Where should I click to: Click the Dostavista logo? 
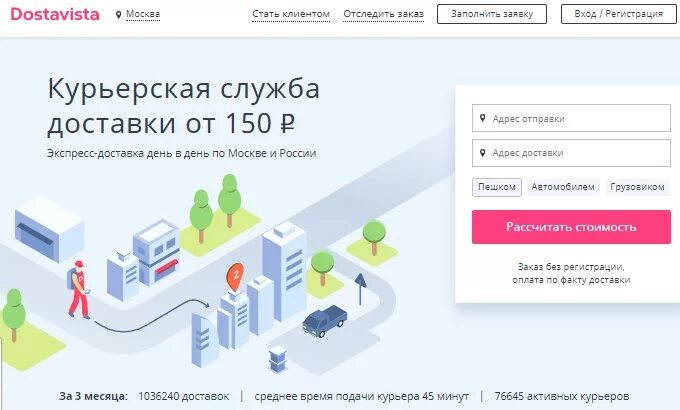tap(55, 14)
